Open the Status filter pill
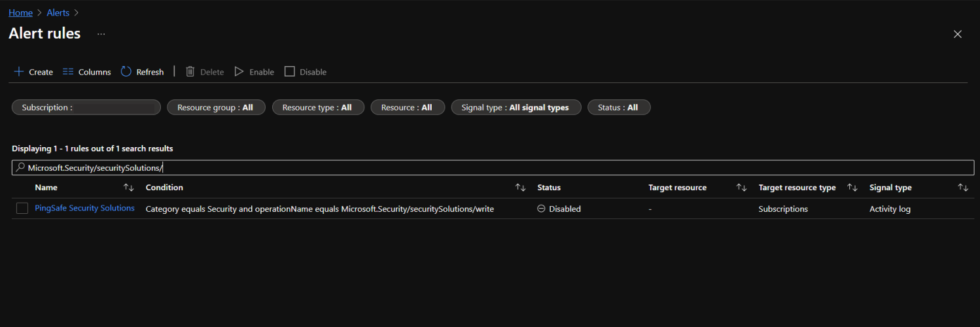 pos(618,107)
